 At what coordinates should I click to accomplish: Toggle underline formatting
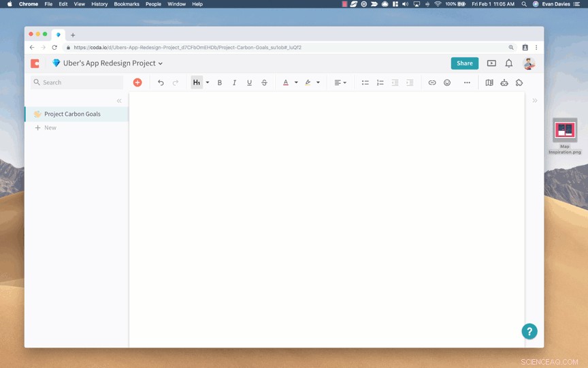(249, 82)
